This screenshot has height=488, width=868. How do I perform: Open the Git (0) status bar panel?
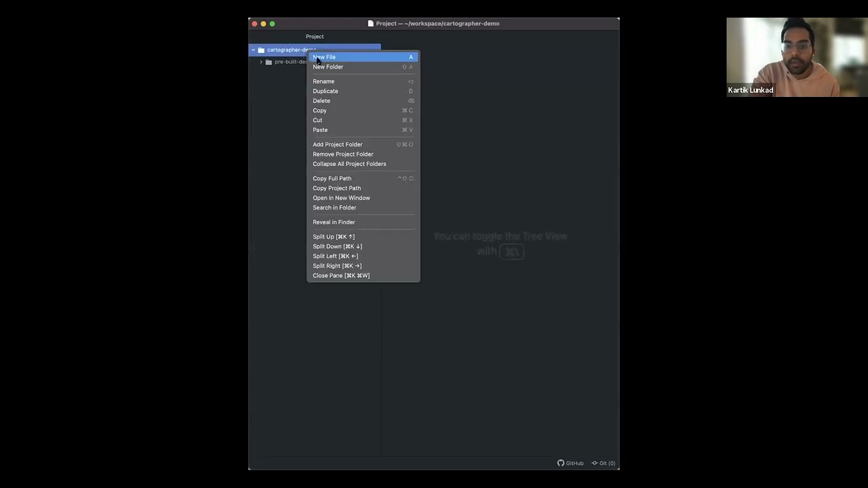coord(604,464)
